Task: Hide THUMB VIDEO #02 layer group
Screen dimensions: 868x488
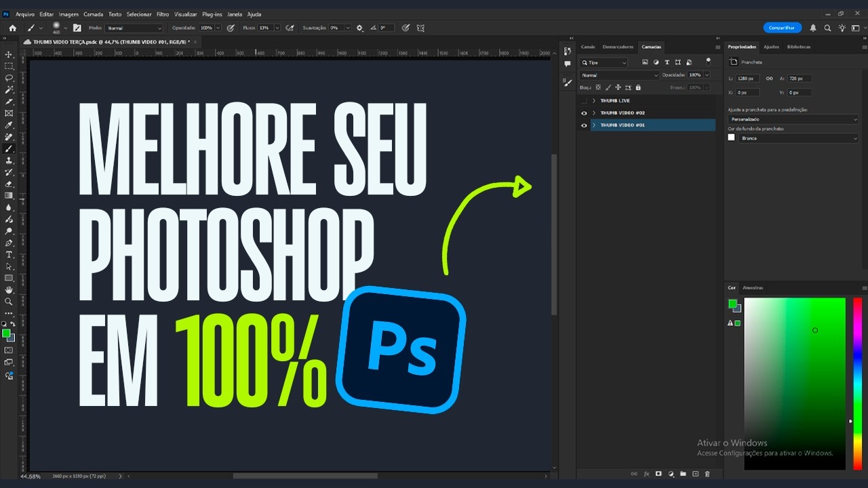Action: tap(584, 113)
